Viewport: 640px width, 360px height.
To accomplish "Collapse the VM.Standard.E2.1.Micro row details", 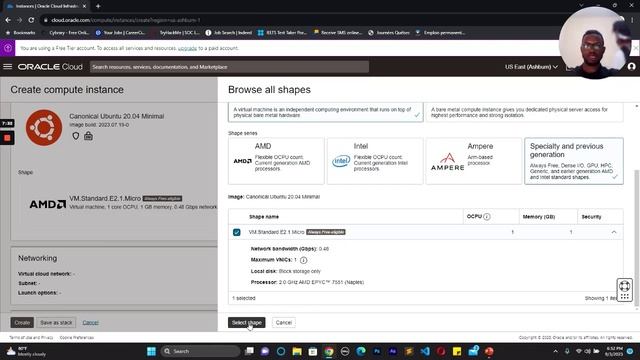I will click(x=613, y=232).
